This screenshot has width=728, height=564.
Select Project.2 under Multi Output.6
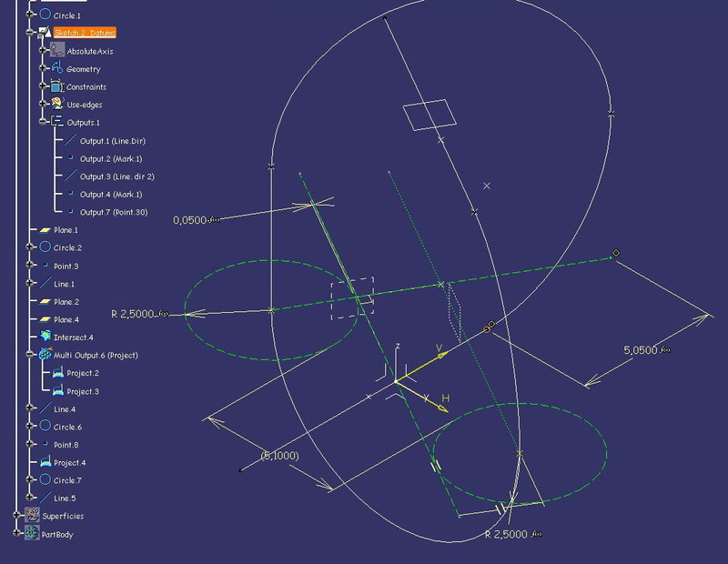(x=83, y=373)
